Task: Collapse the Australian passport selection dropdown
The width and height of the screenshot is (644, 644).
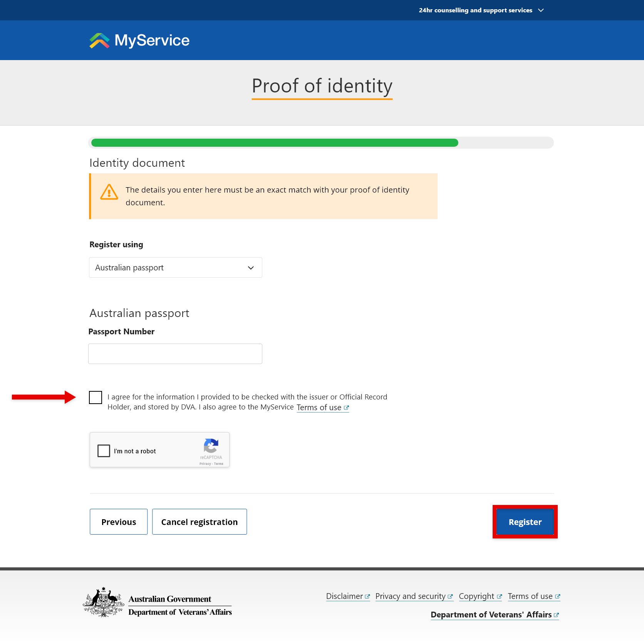Action: point(250,267)
